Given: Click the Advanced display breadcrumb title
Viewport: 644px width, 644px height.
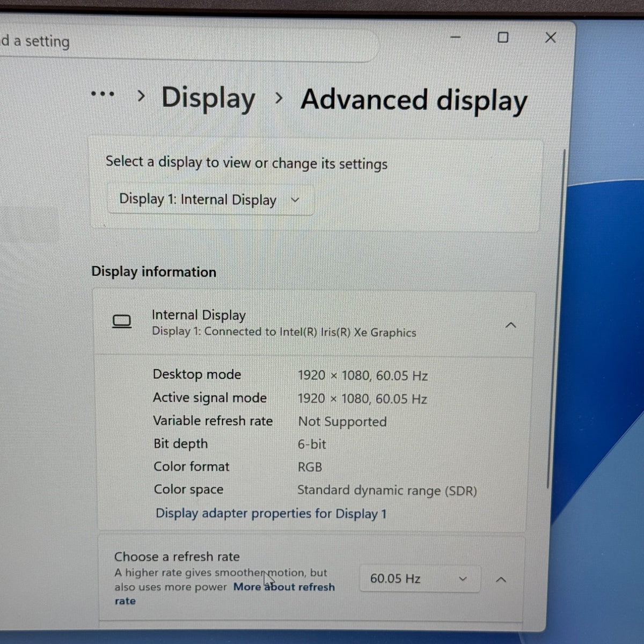Looking at the screenshot, I should [x=414, y=100].
